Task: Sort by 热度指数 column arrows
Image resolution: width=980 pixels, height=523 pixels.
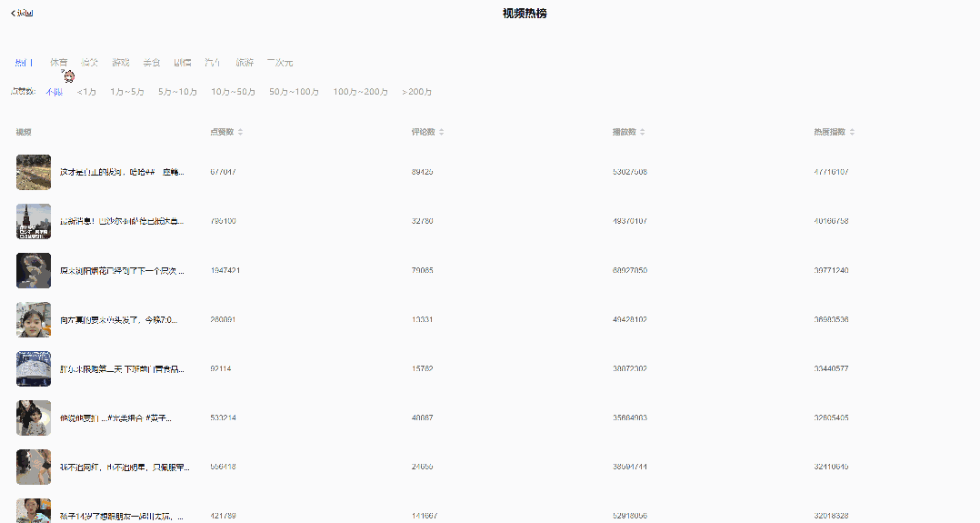Action: click(x=852, y=132)
